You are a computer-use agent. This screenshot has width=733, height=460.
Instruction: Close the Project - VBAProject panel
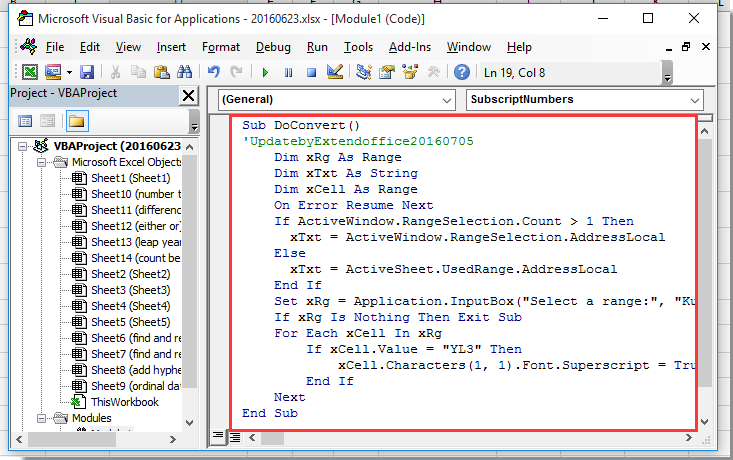click(188, 95)
